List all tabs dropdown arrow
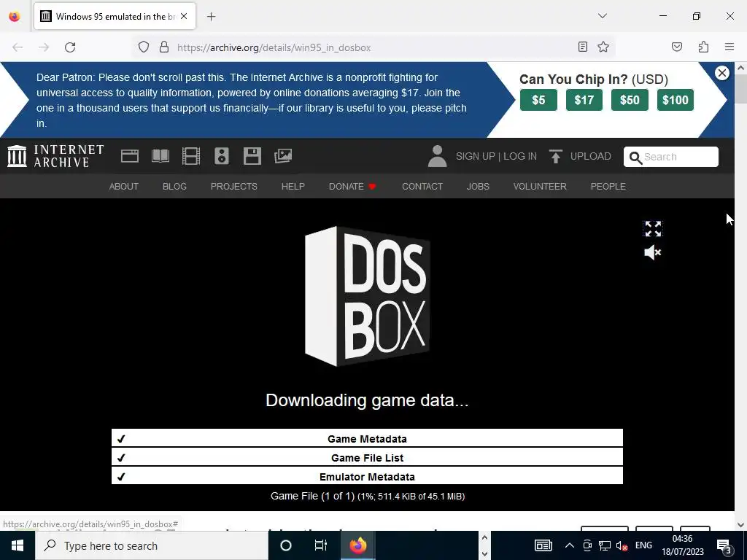Viewport: 747px width, 560px height. (603, 16)
